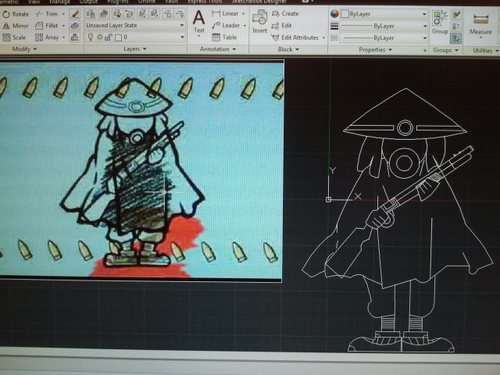The image size is (500, 375).
Task: Click the block Edit button
Action: point(282,26)
